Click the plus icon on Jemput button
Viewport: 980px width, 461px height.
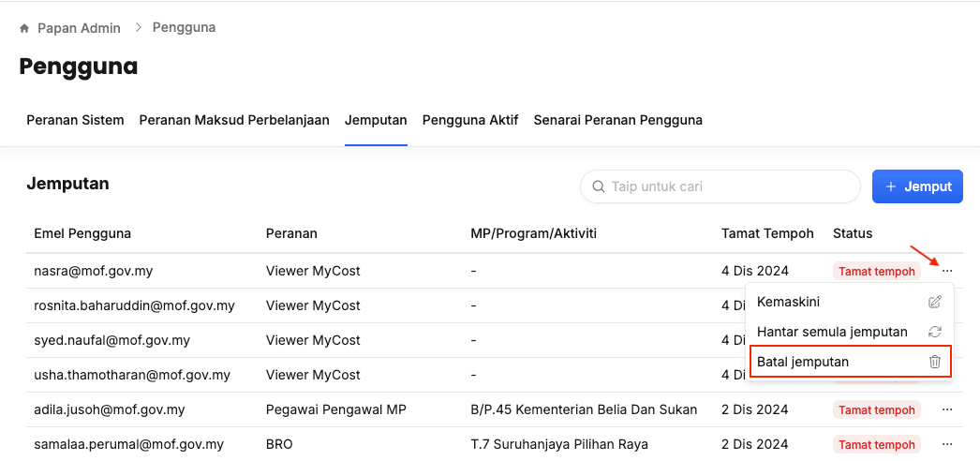coord(890,186)
